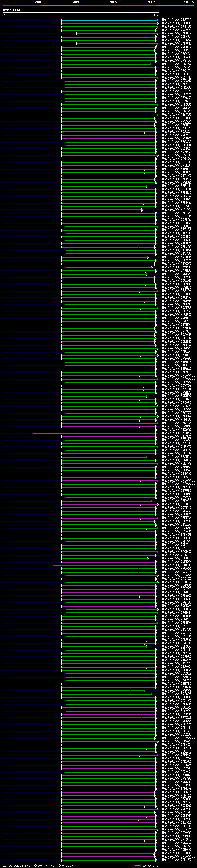The width and height of the screenshot is (197, 868).
Task: Click hit label UniRef100_P93550
Action: [x=176, y=121]
